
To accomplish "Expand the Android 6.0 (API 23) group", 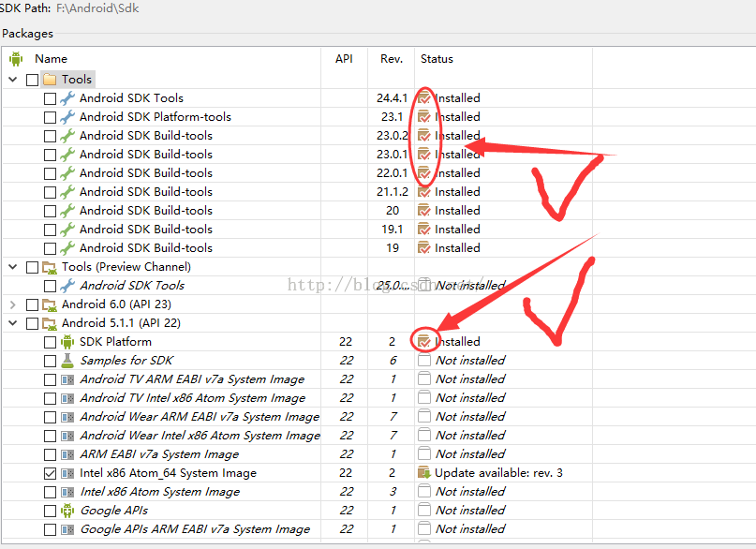I will coord(13,304).
